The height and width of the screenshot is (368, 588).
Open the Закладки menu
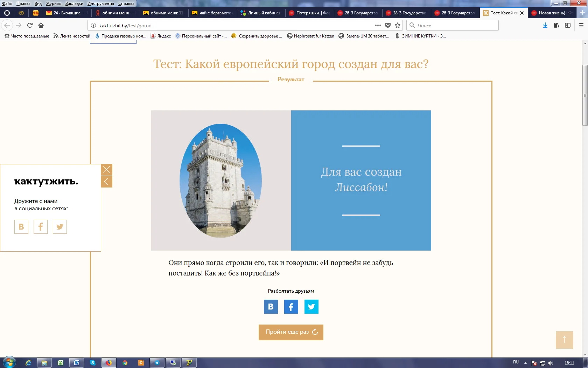(74, 4)
